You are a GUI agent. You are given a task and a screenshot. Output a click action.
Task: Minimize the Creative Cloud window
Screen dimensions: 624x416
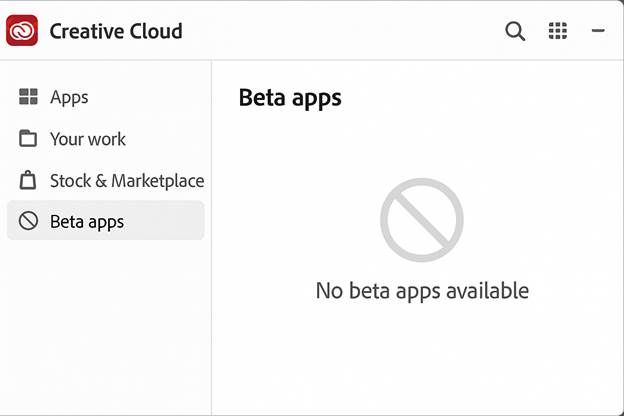pyautogui.click(x=598, y=30)
